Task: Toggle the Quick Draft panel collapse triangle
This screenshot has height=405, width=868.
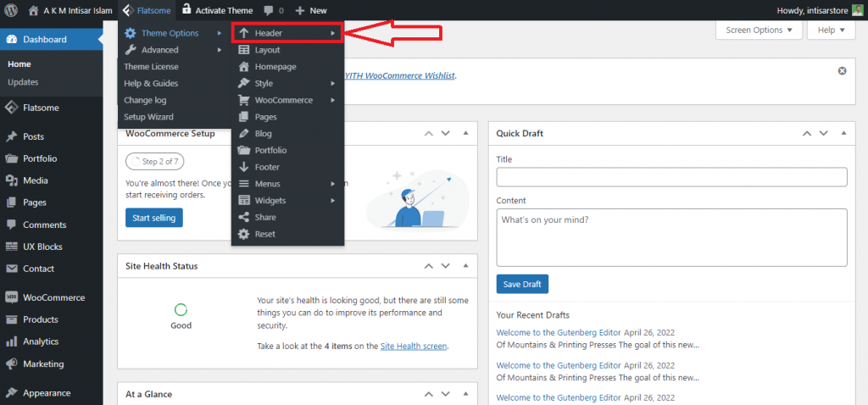Action: pos(843,133)
